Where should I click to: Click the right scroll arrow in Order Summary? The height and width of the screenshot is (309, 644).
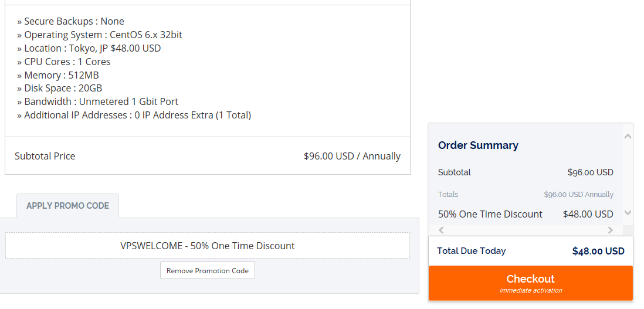click(x=611, y=230)
